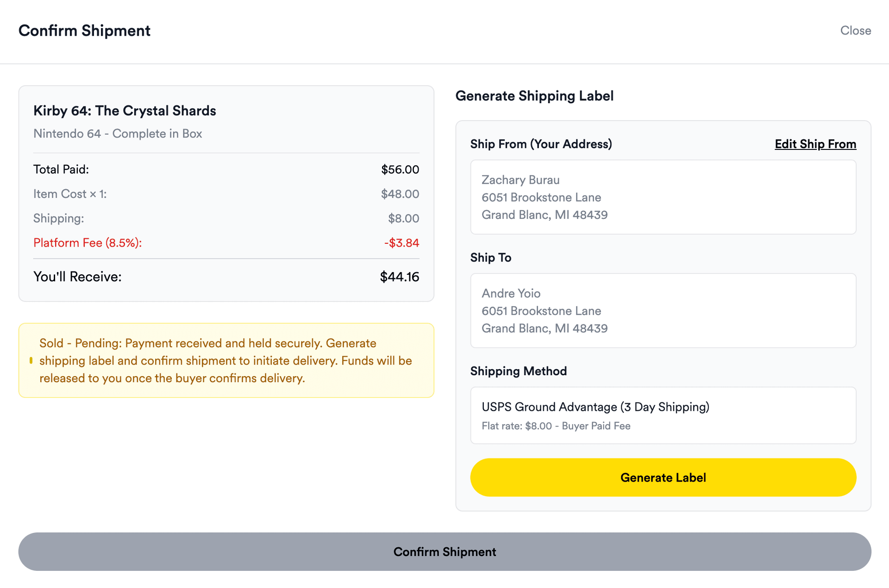Click the Total Paid $56.00 amount
This screenshot has height=588, width=889.
[400, 169]
